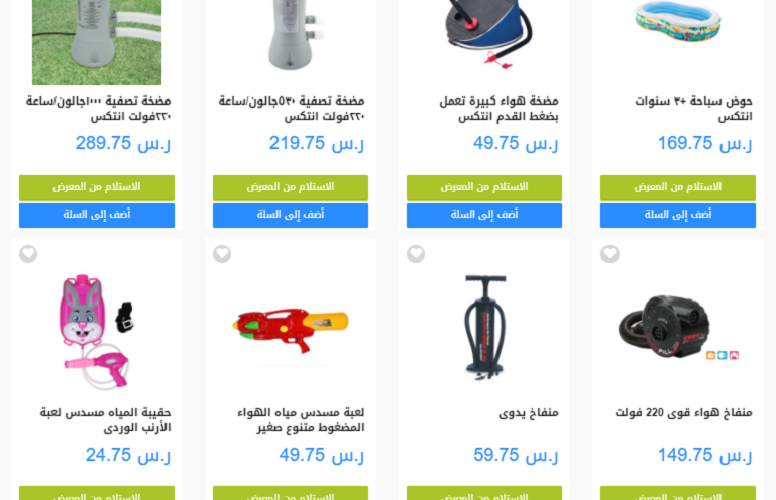Add 1000 gallon filter pump to cart
Viewport: 776px width, 500px height.
(x=97, y=215)
